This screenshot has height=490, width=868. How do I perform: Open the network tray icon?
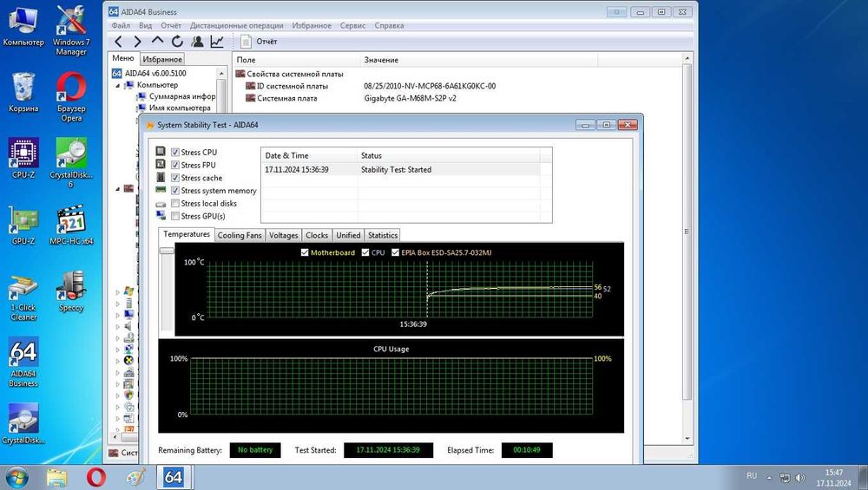pos(785,477)
